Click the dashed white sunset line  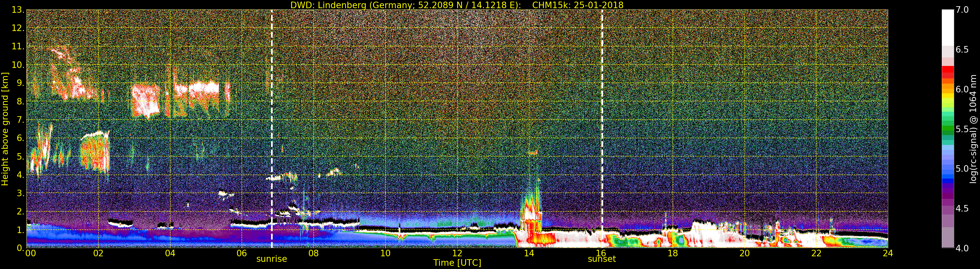click(602, 114)
